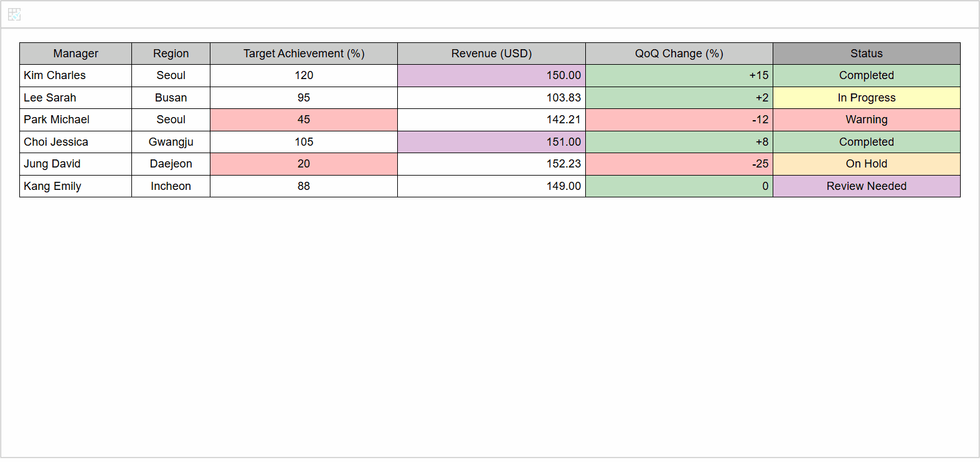Select the red-highlighted 20 cell
Image resolution: width=980 pixels, height=462 pixels.
pyautogui.click(x=304, y=164)
